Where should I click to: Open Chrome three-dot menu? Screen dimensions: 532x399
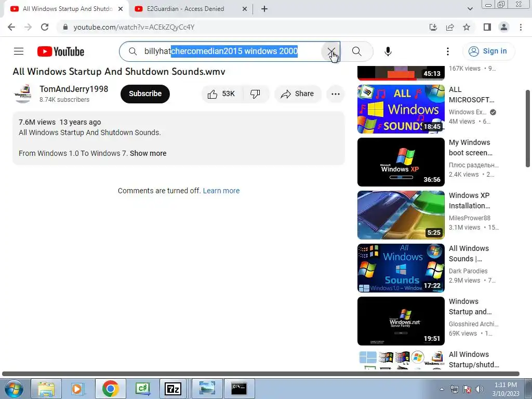[521, 27]
